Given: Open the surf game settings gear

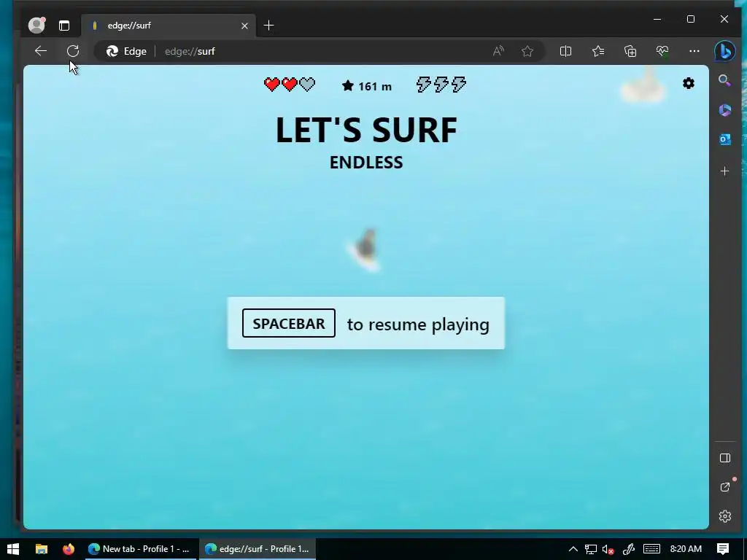Looking at the screenshot, I should (689, 83).
